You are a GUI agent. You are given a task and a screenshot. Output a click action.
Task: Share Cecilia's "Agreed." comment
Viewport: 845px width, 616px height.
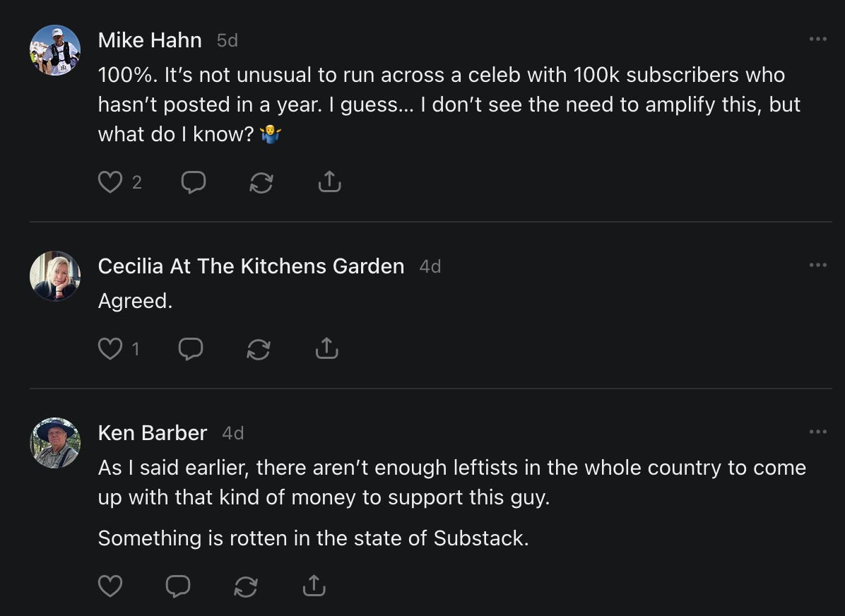pyautogui.click(x=326, y=348)
